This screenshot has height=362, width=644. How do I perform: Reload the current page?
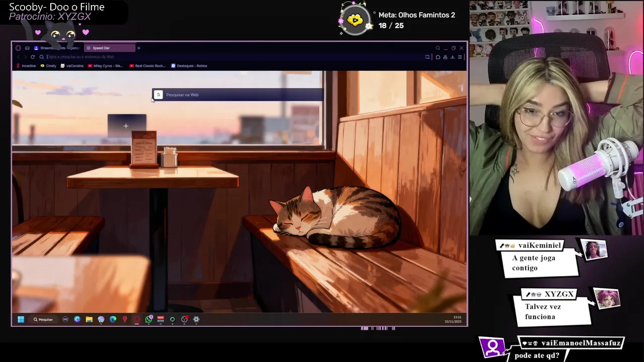[x=33, y=57]
